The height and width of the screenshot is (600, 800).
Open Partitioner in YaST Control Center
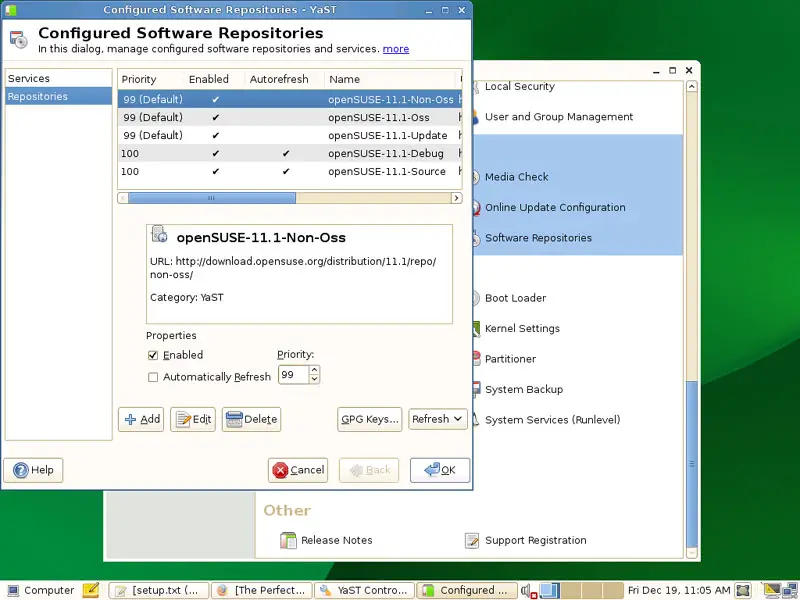tap(510, 359)
